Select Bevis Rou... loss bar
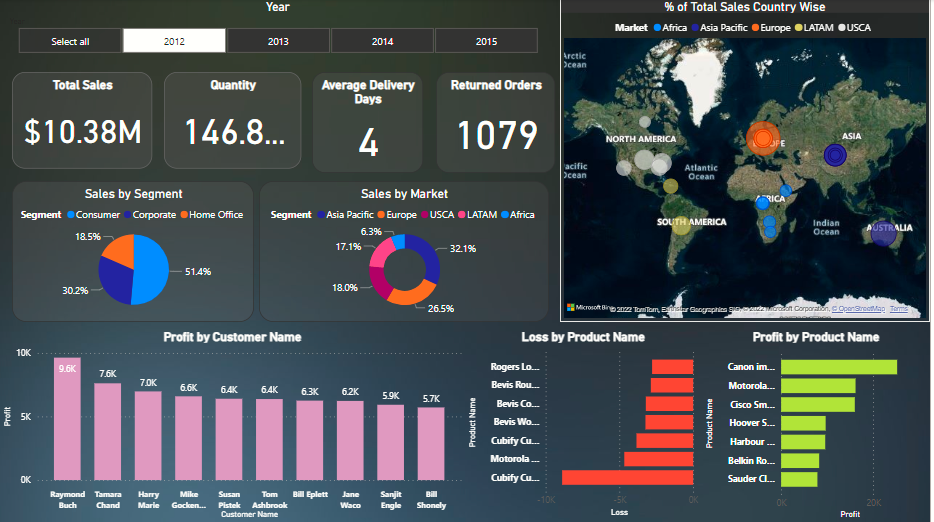The image size is (934, 522). 672,385
